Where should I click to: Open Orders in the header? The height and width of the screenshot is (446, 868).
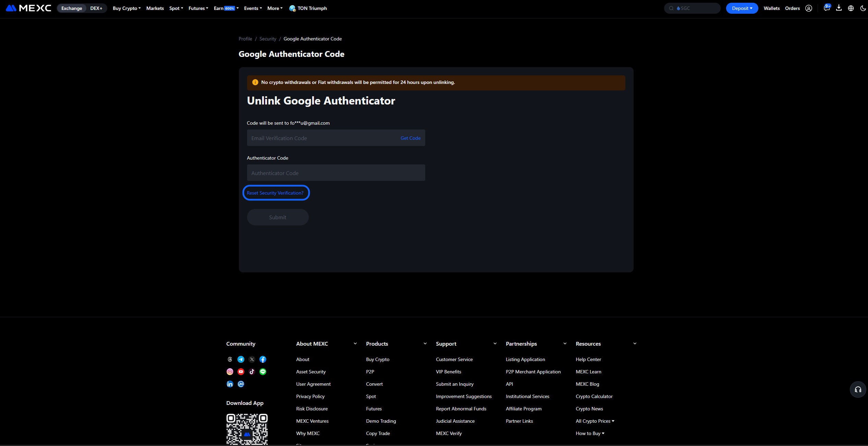click(x=793, y=8)
